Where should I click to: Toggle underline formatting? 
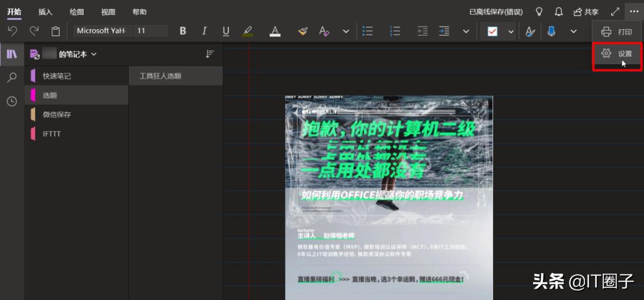coord(225,31)
